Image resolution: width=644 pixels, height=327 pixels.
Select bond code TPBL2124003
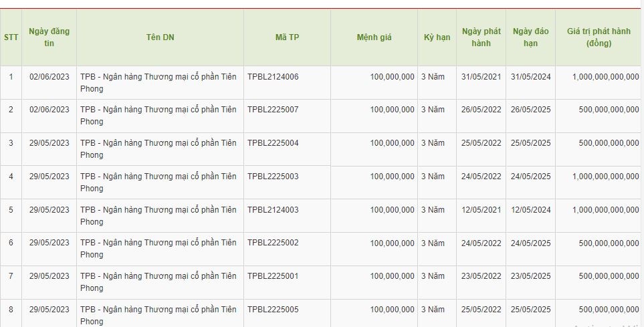(x=273, y=209)
